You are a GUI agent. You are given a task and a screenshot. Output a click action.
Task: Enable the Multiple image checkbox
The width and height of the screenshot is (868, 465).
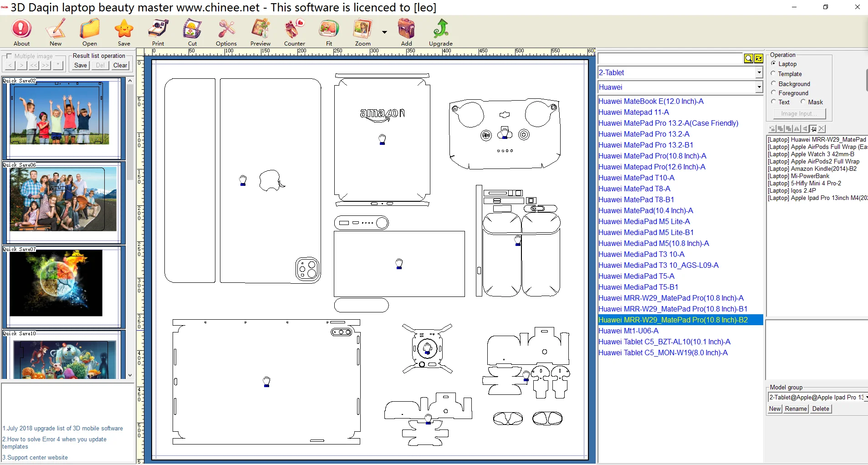[9, 56]
